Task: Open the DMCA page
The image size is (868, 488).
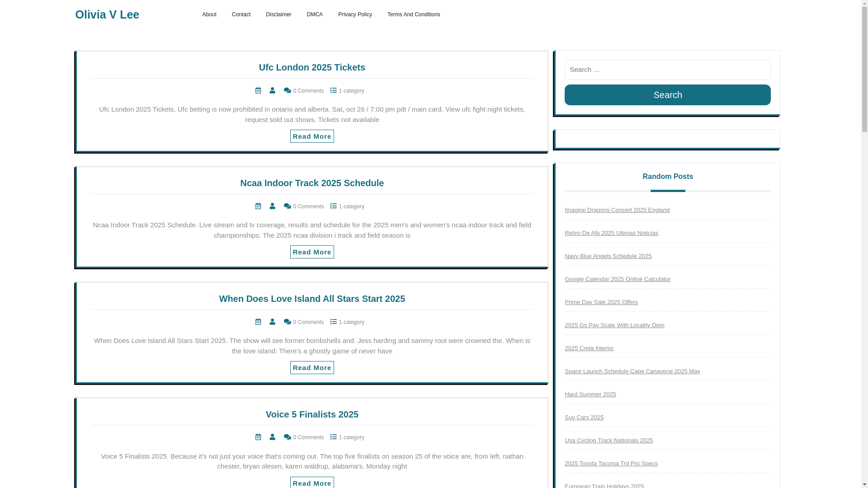Action: pyautogui.click(x=315, y=14)
